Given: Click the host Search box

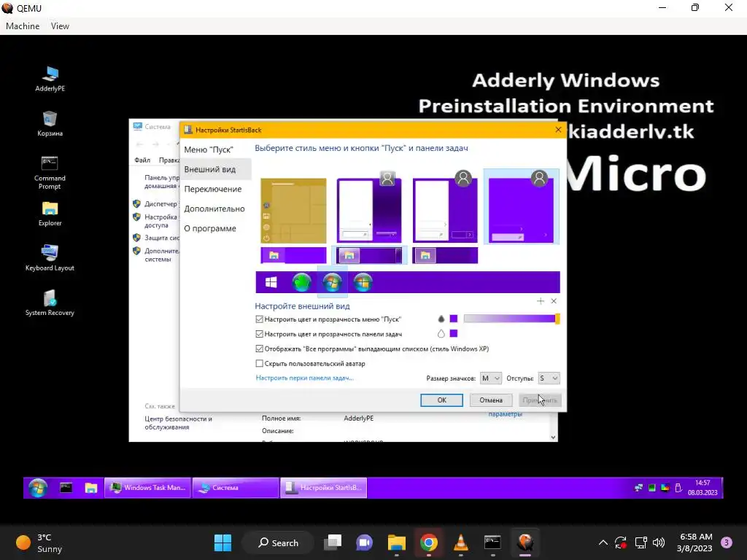Looking at the screenshot, I should (278, 542).
